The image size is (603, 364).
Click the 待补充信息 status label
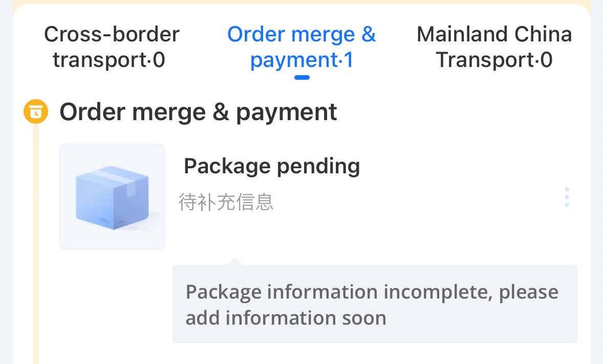[x=226, y=202]
